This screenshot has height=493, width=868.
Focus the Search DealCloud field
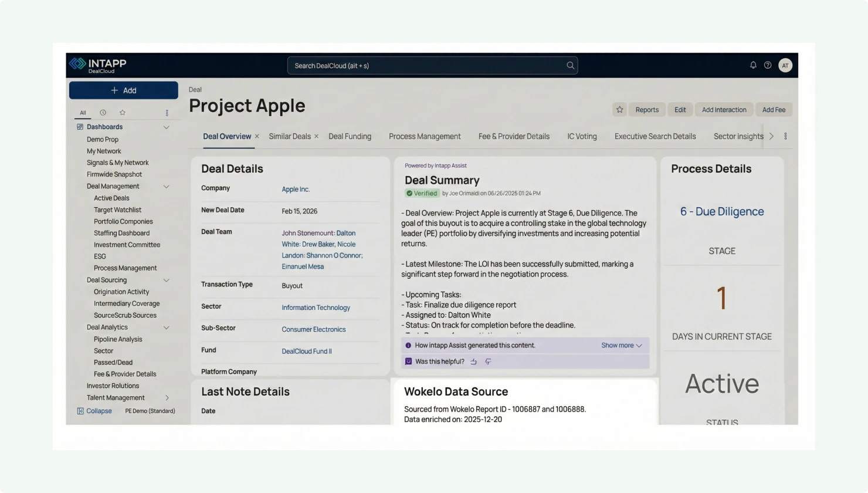coord(432,66)
